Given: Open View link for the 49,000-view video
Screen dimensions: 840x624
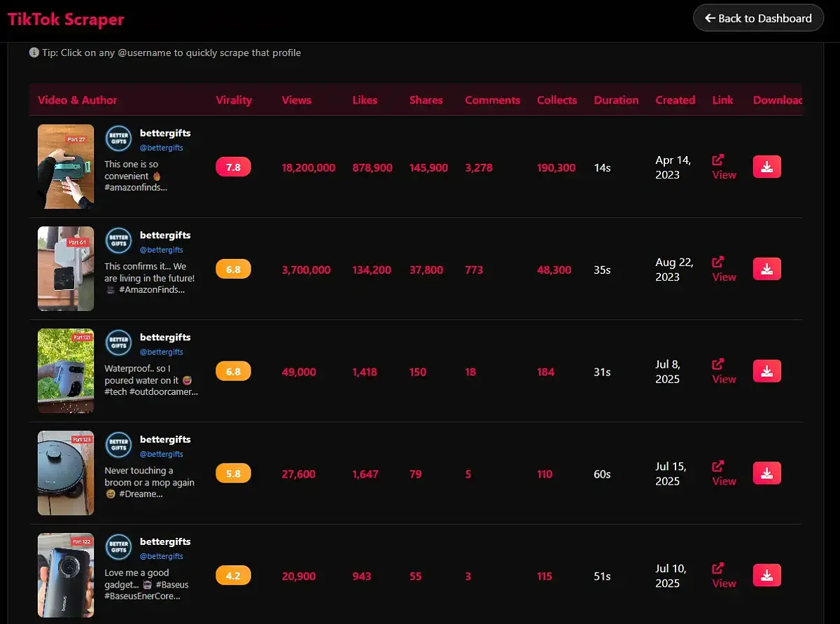Looking at the screenshot, I should tap(724, 372).
